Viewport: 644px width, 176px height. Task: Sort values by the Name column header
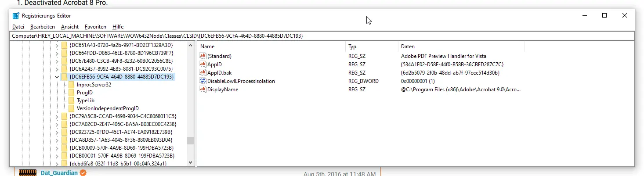coord(271,47)
